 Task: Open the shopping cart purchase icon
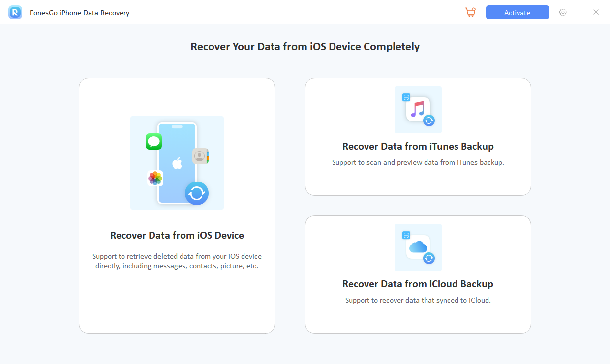[470, 12]
